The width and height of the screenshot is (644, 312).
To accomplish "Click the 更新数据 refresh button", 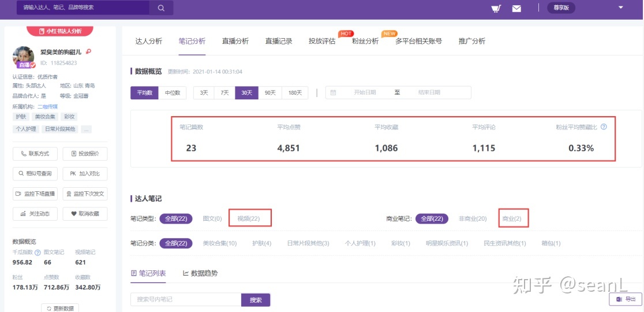I will click(60, 309).
